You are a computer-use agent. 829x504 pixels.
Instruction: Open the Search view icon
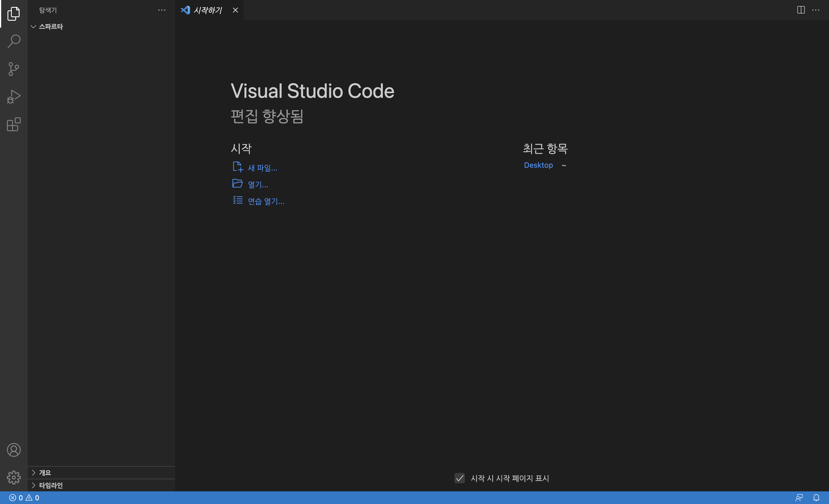pyautogui.click(x=14, y=41)
